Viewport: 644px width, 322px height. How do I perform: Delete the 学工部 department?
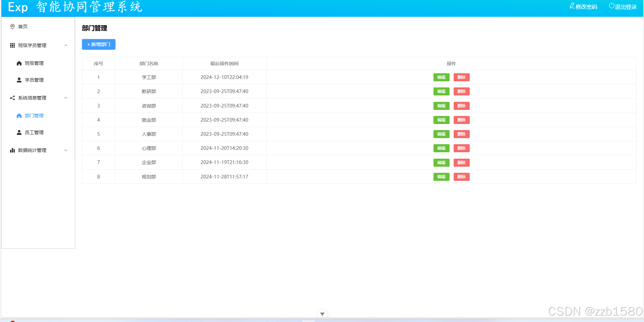[x=461, y=77]
